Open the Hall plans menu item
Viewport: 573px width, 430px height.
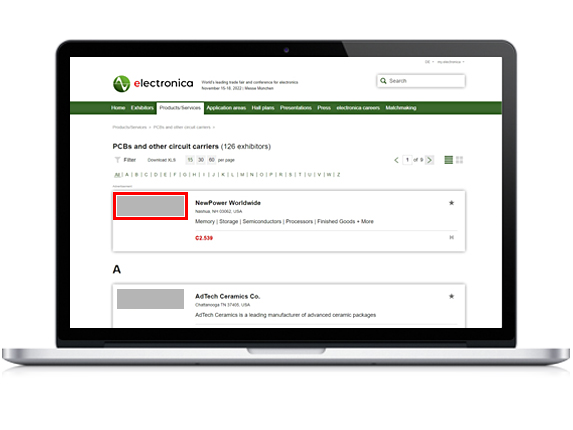263,108
